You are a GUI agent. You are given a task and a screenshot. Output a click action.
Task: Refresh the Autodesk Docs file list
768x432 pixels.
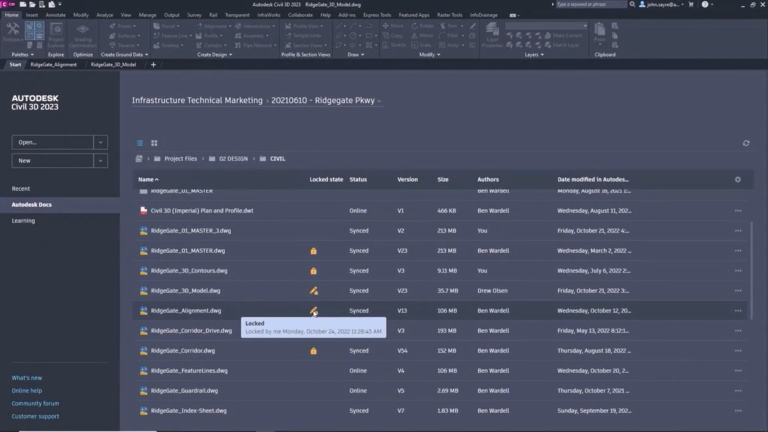[x=746, y=143]
